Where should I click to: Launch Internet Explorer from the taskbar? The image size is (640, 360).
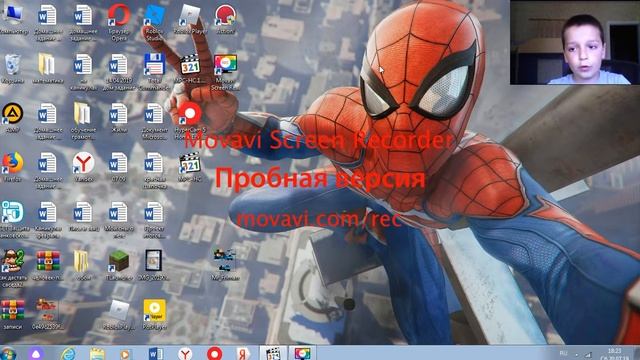[x=68, y=353]
